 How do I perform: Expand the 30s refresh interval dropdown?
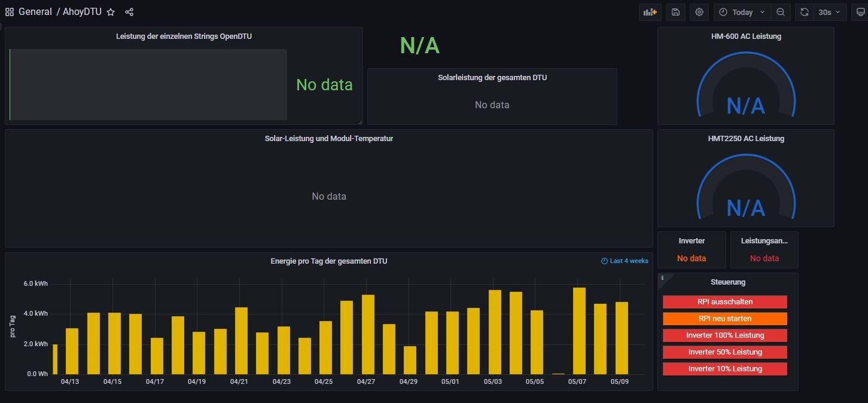pos(830,12)
